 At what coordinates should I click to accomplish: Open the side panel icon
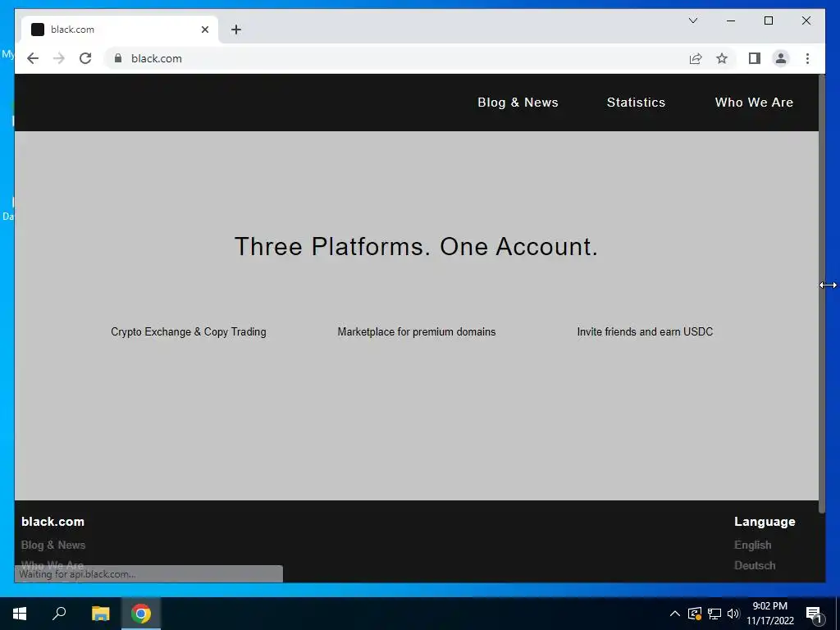(755, 58)
